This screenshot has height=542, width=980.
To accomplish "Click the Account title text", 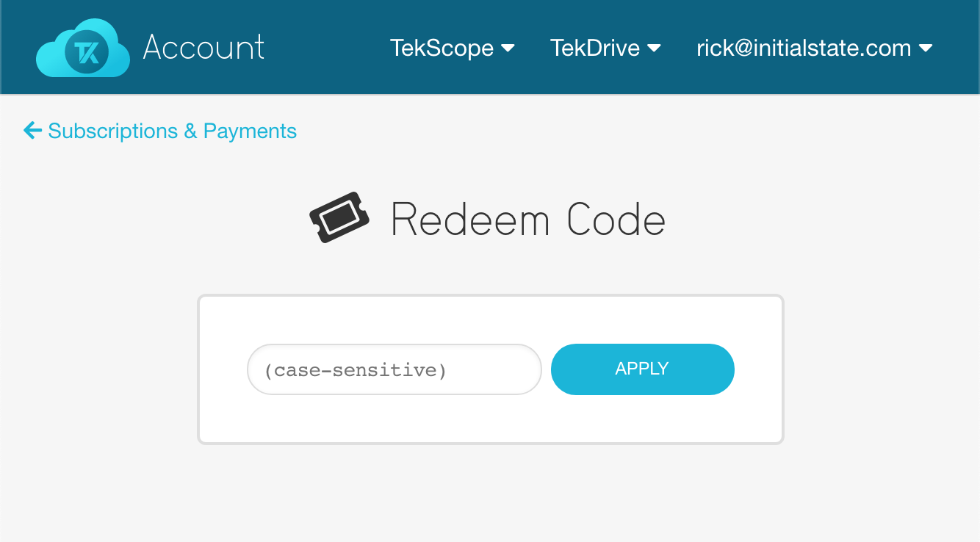I will pyautogui.click(x=203, y=48).
